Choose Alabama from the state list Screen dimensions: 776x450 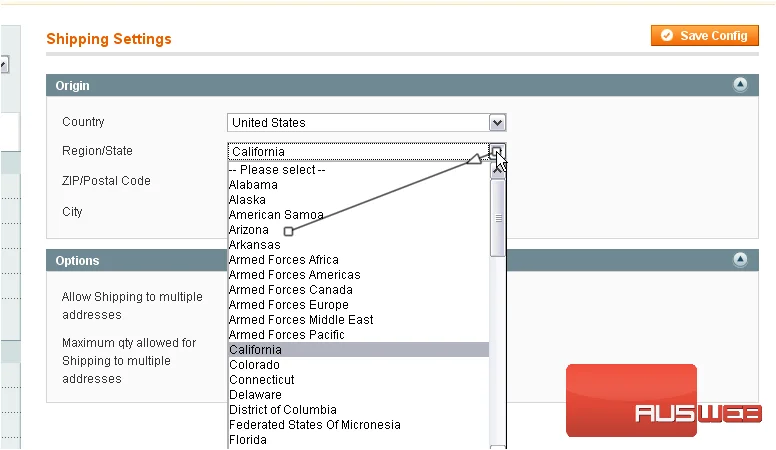[x=358, y=185]
